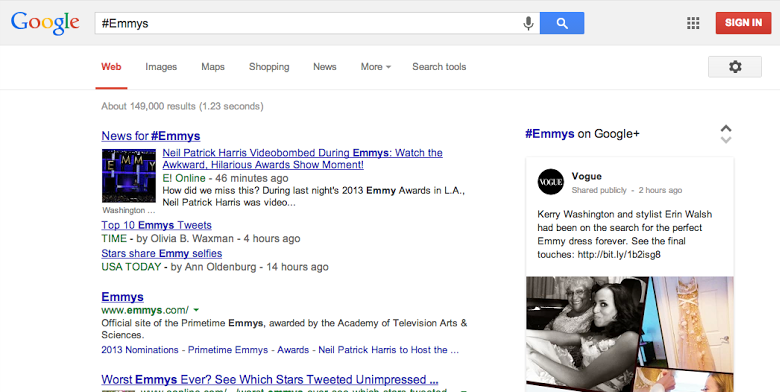Open Worst Emmys Ever result link
Viewport: 780px width, 392px height.
270,380
